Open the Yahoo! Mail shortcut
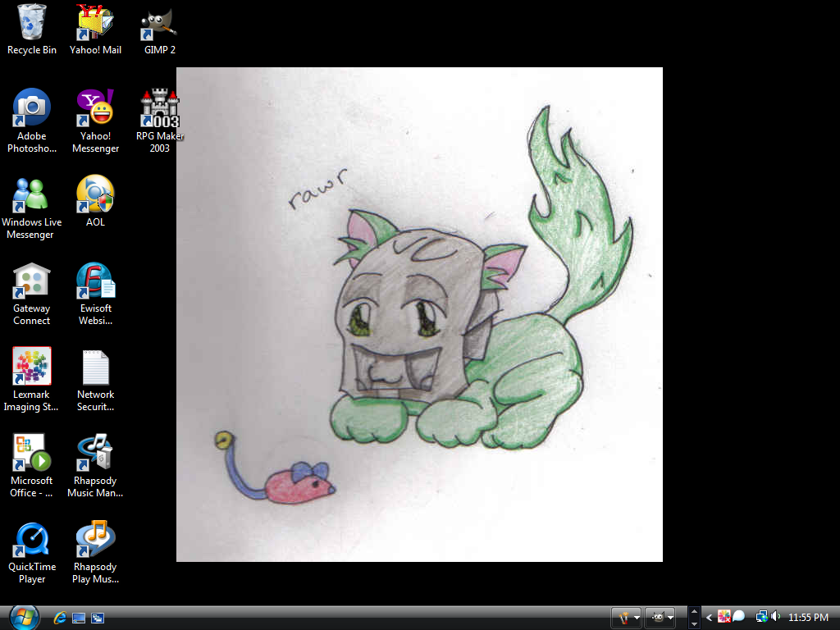840x630 pixels. pyautogui.click(x=95, y=22)
